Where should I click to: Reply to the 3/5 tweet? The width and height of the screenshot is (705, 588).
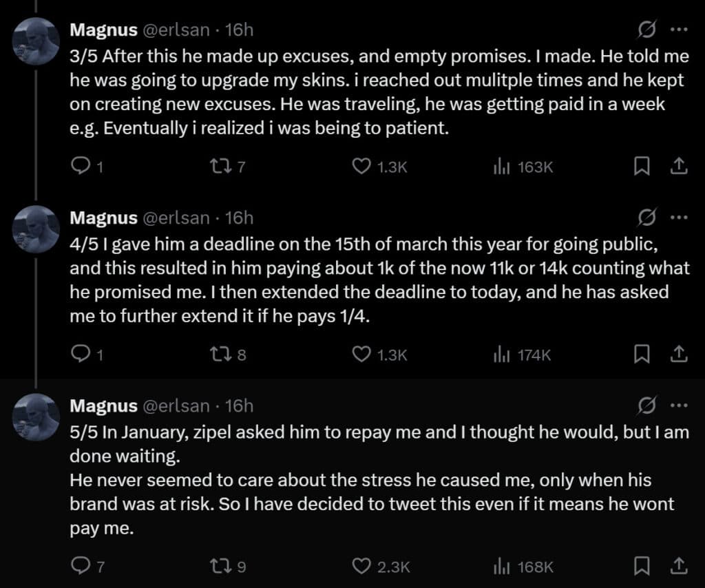pyautogui.click(x=81, y=166)
